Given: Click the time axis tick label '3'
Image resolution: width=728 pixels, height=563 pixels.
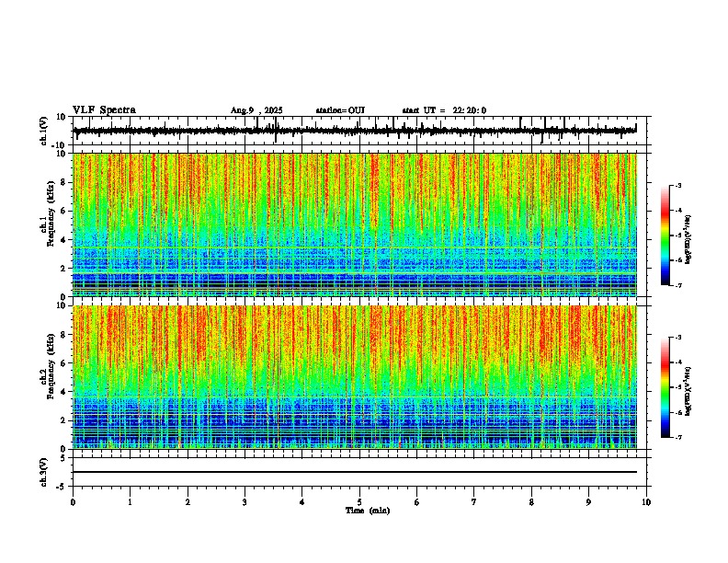Looking at the screenshot, I should pyautogui.click(x=245, y=502).
